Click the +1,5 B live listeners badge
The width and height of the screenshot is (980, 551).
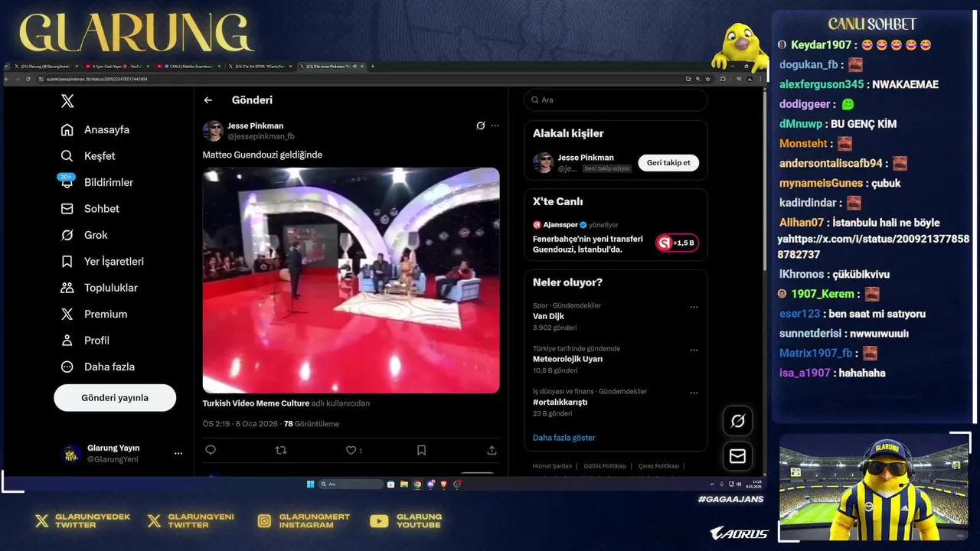(x=678, y=243)
